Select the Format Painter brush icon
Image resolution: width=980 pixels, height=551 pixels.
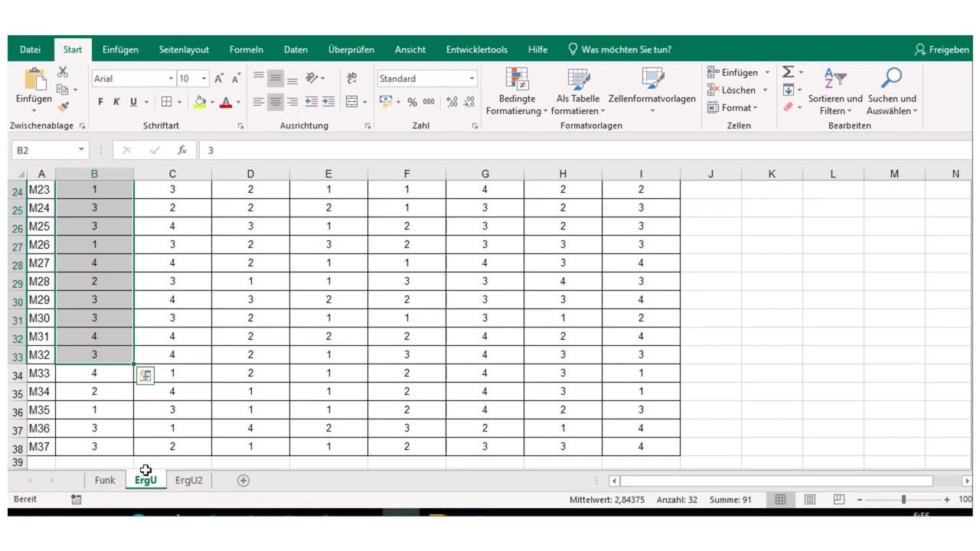(63, 107)
